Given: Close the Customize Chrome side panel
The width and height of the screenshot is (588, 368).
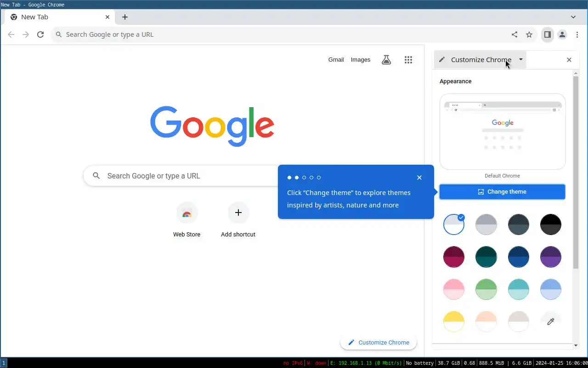Looking at the screenshot, I should (x=569, y=60).
